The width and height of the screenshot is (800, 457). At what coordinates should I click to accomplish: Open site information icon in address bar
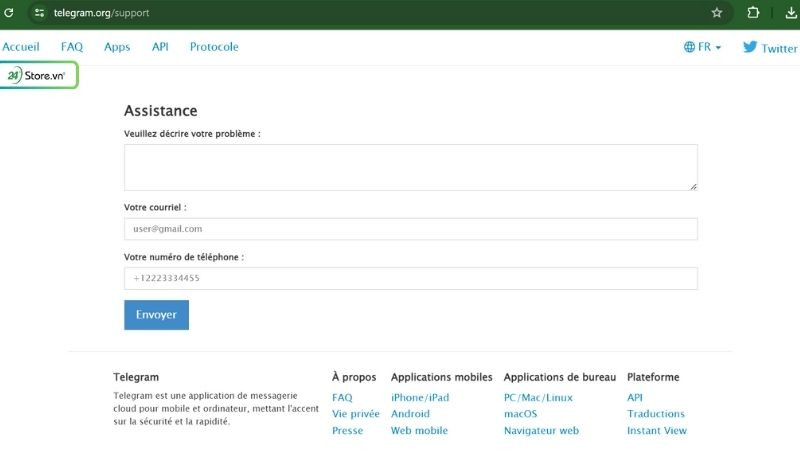point(39,13)
